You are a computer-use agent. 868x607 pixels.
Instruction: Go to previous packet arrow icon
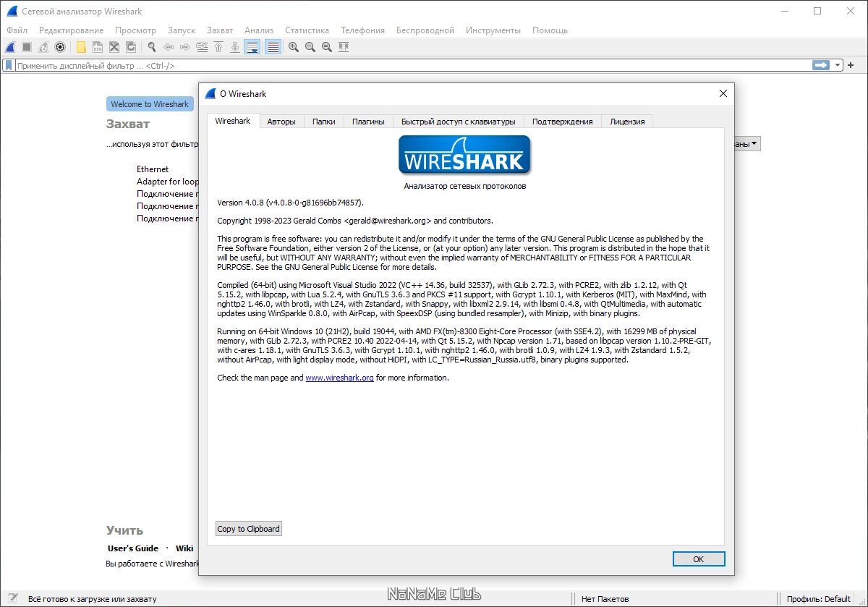169,47
